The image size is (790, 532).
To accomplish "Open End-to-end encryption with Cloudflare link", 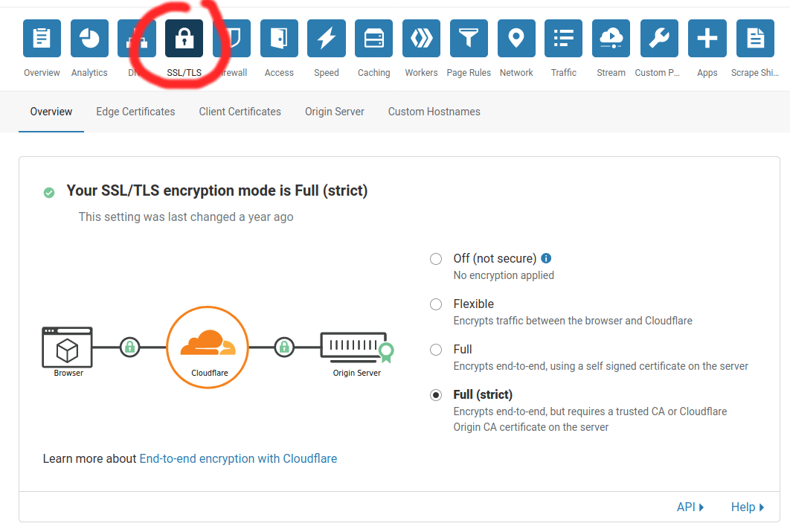I will pyautogui.click(x=238, y=458).
